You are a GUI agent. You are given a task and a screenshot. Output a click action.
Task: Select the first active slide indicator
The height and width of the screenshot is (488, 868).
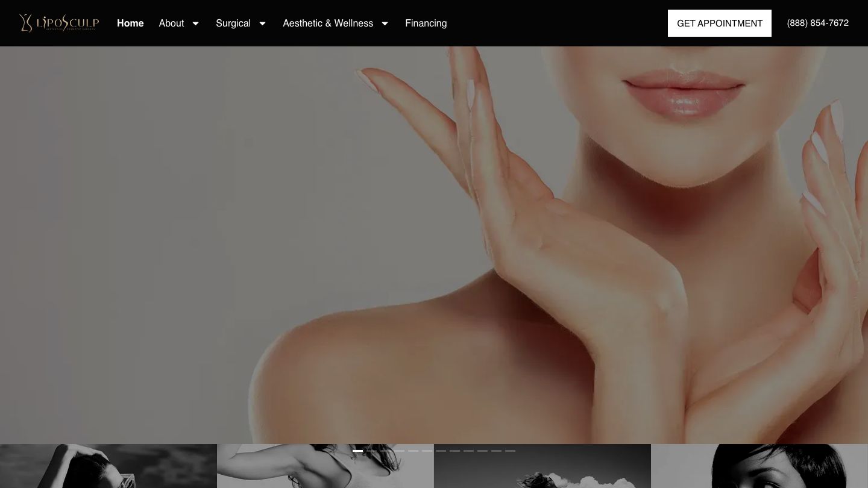point(357,451)
